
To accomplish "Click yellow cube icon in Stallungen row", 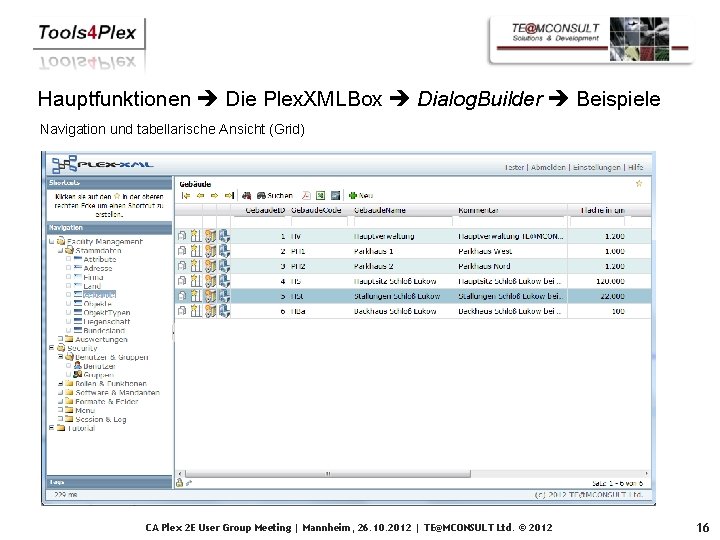I will pos(210,296).
